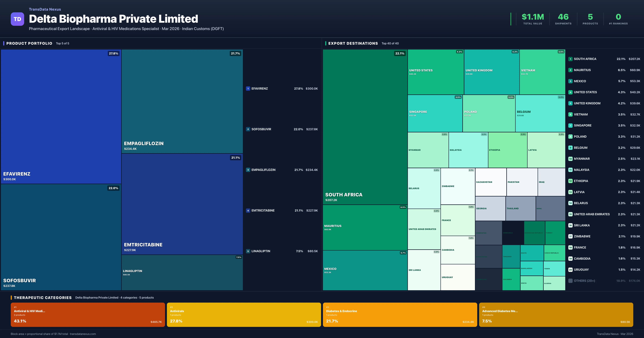Select the SOUTH AFRICA treemap block

click(x=365, y=127)
